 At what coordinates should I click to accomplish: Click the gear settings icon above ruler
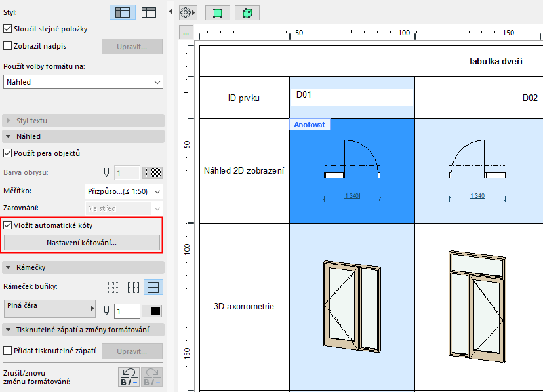click(x=186, y=12)
